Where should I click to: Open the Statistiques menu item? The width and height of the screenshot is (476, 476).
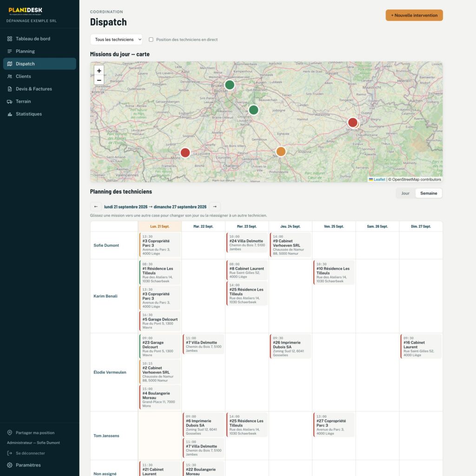tap(40, 114)
